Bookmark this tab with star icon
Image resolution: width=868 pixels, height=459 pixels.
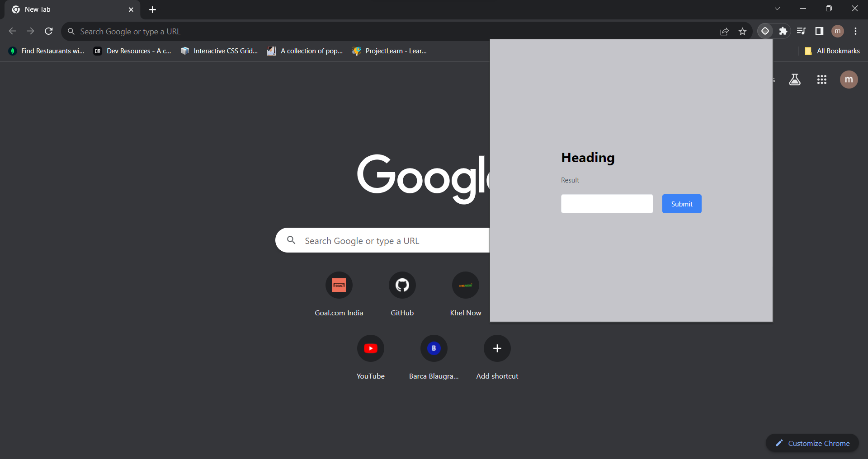(x=742, y=31)
